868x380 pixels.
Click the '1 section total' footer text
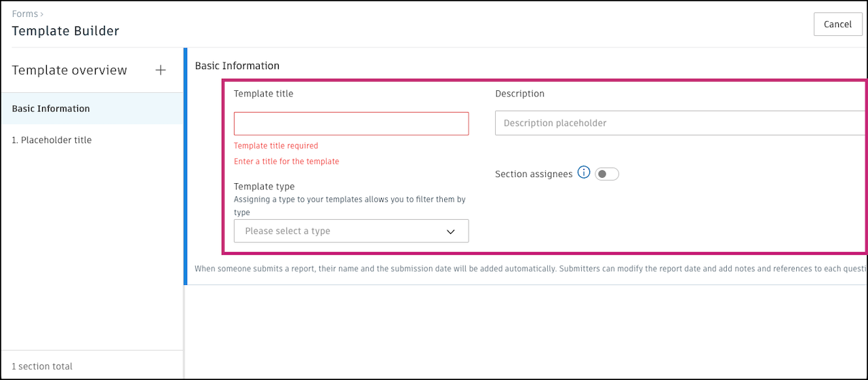pyautogui.click(x=42, y=366)
